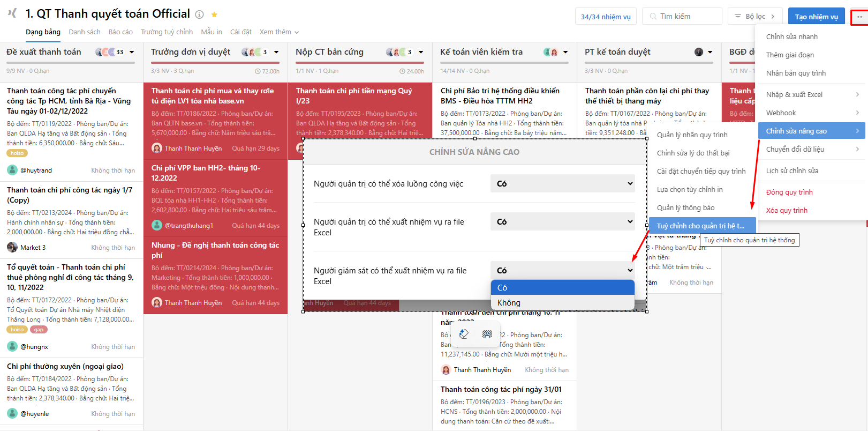Click the avatar in PT kế toán duyệt column
This screenshot has height=431, width=868.
(x=699, y=52)
